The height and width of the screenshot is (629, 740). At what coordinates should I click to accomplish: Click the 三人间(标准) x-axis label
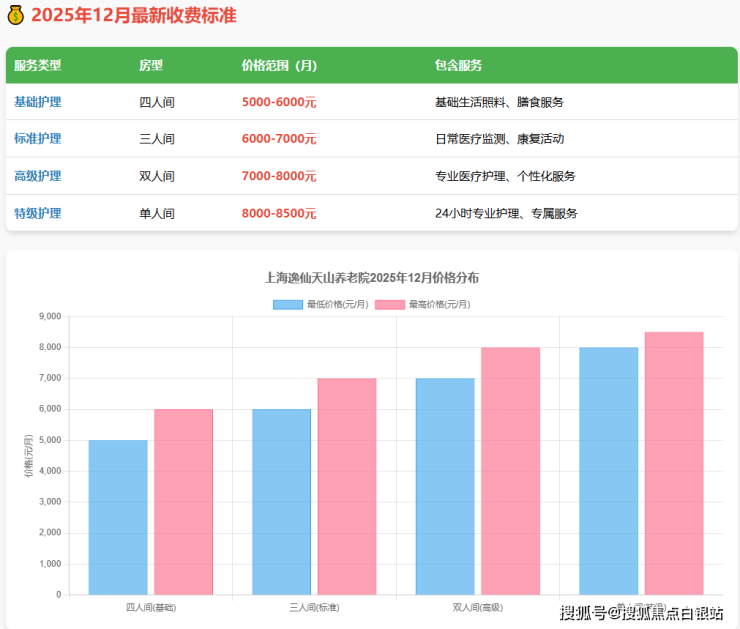coord(314,607)
